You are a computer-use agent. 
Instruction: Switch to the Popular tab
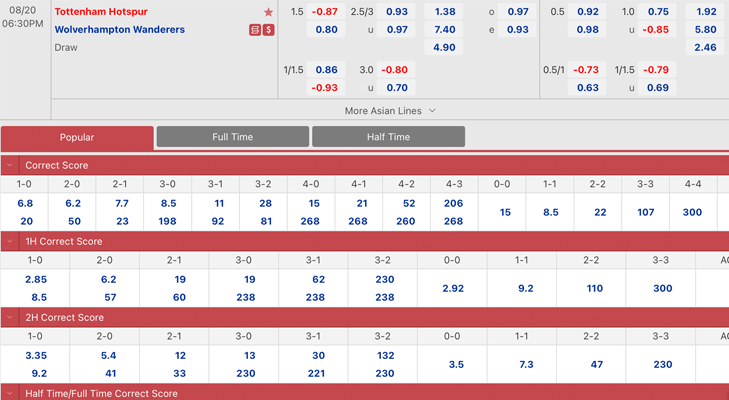pyautogui.click(x=77, y=138)
